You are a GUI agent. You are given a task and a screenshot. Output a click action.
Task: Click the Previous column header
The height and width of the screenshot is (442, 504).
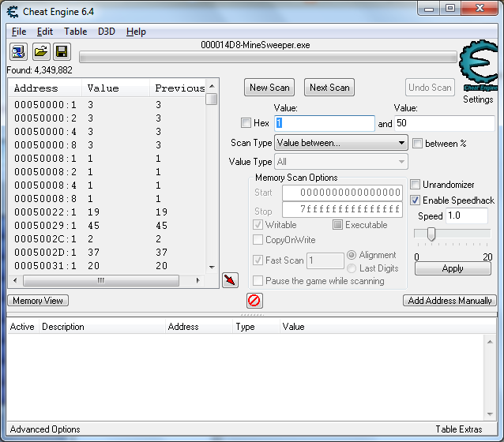click(178, 88)
